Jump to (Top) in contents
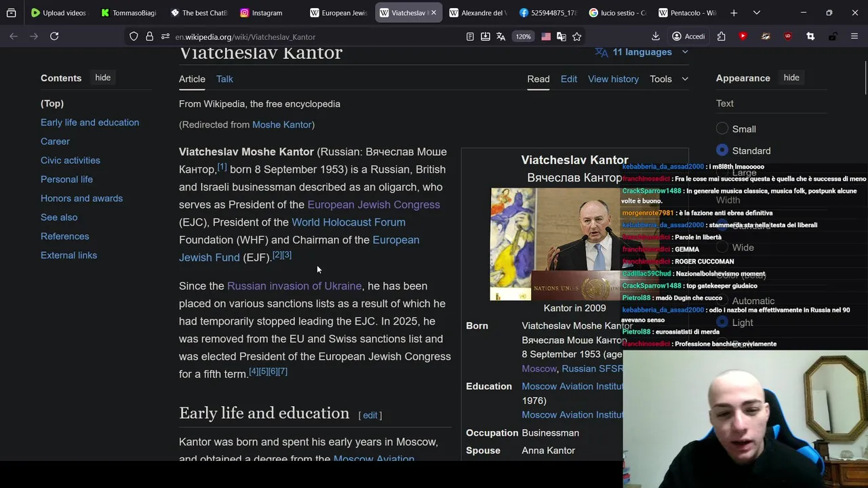868x488 pixels. click(52, 104)
